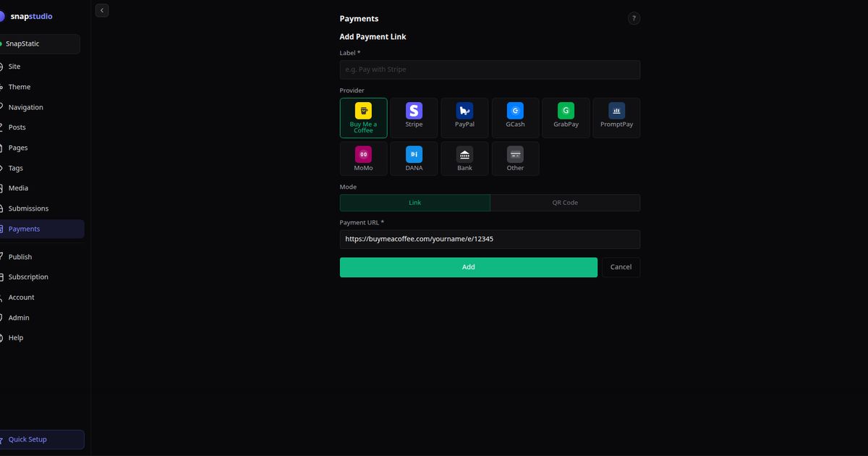
Task: Switch mode to QR Code
Action: [565, 203]
